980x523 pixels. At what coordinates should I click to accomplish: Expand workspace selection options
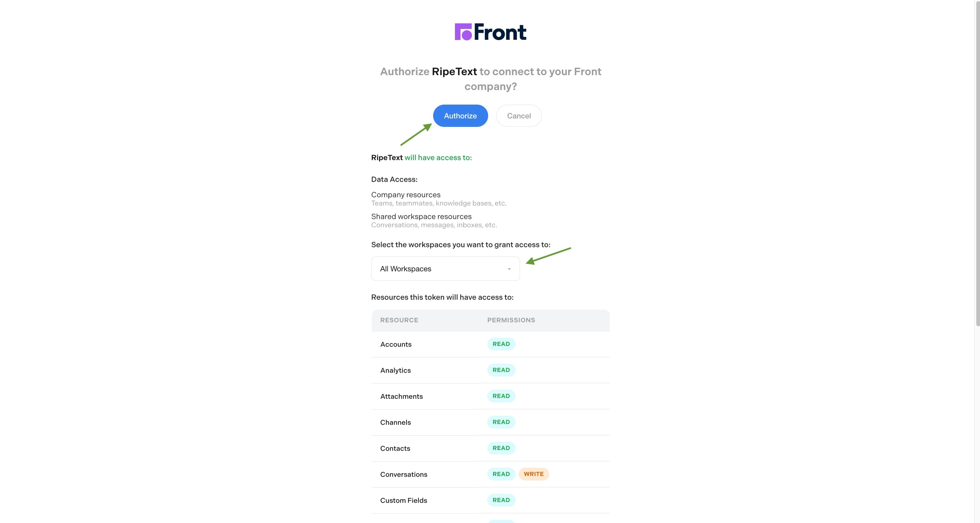point(445,269)
